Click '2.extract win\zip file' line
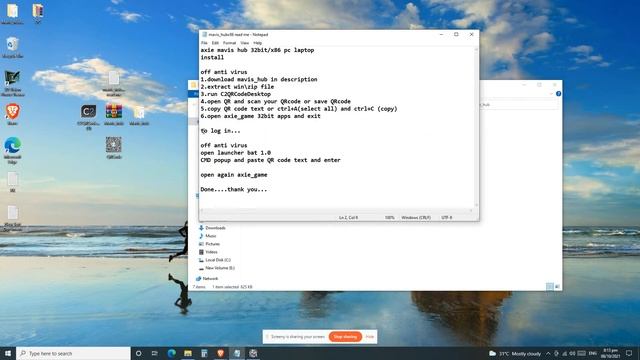 [x=237, y=87]
